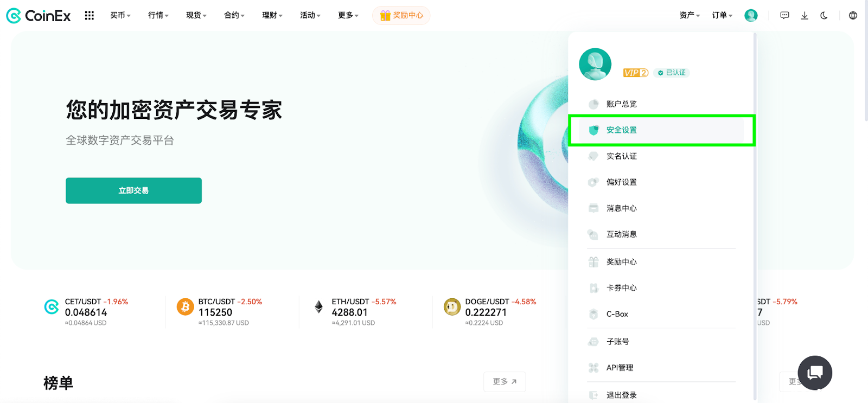
Task: Open the 资产 dropdown
Action: (690, 16)
